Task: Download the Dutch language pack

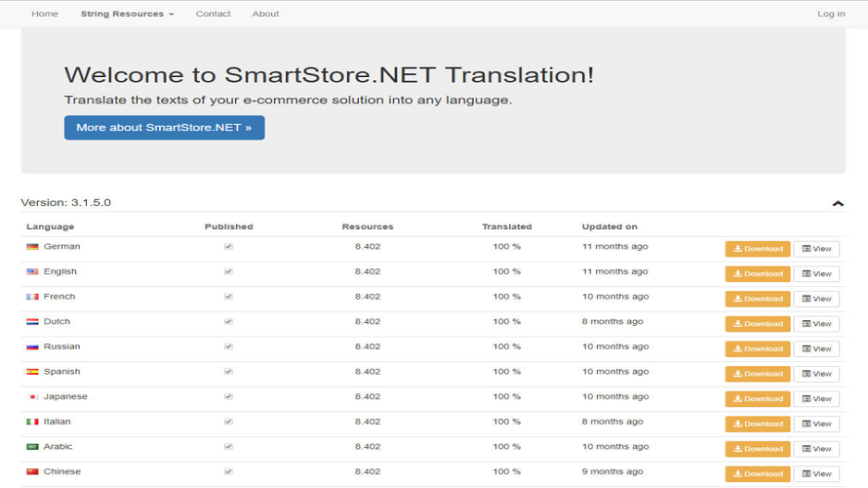Action: 758,323
